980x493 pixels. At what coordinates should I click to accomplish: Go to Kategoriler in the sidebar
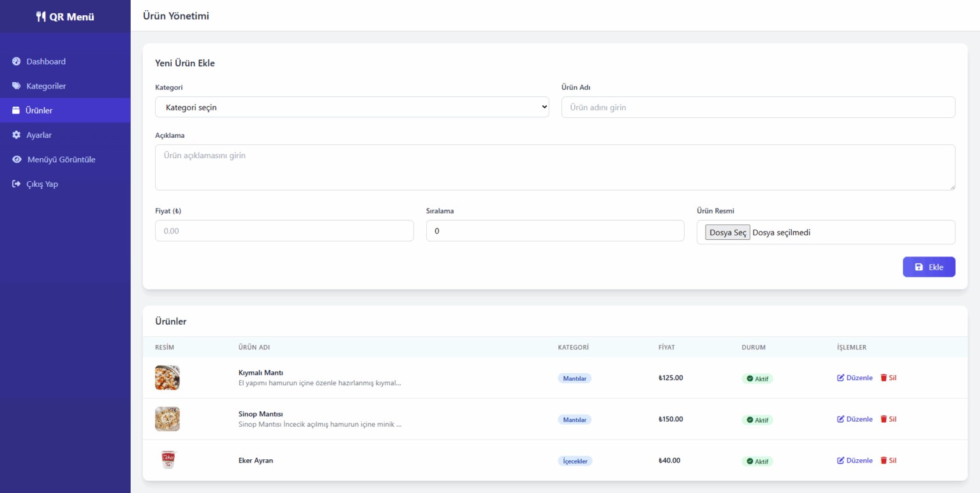pyautogui.click(x=46, y=86)
